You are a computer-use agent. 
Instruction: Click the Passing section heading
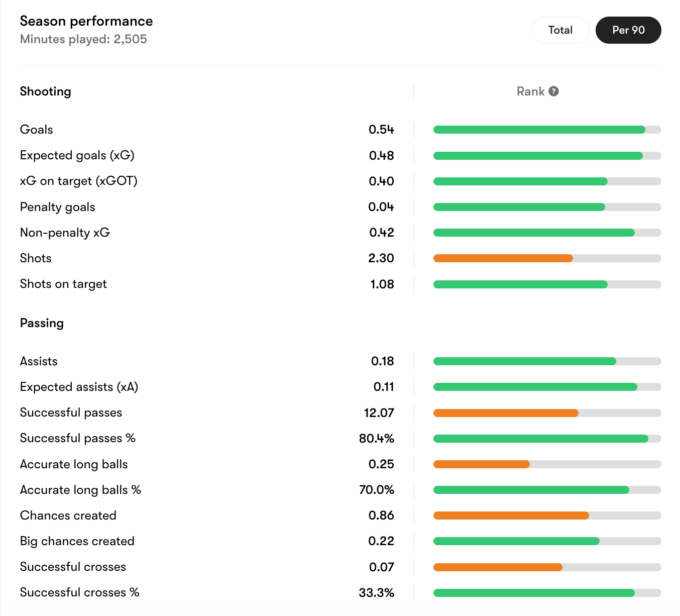(x=42, y=323)
